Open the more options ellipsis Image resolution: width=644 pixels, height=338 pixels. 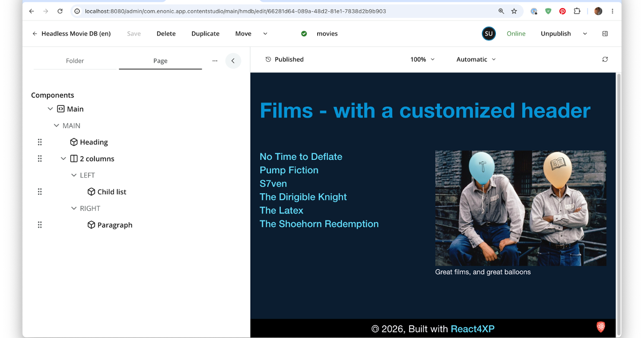(x=215, y=61)
